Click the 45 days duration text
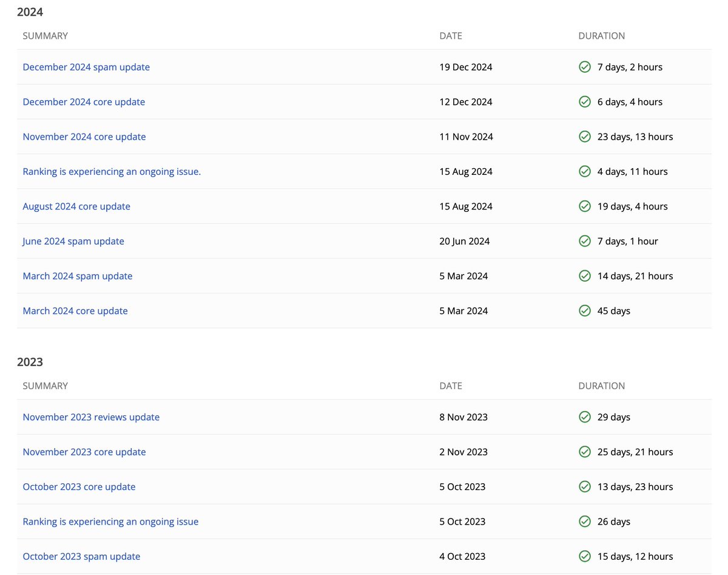 (614, 311)
